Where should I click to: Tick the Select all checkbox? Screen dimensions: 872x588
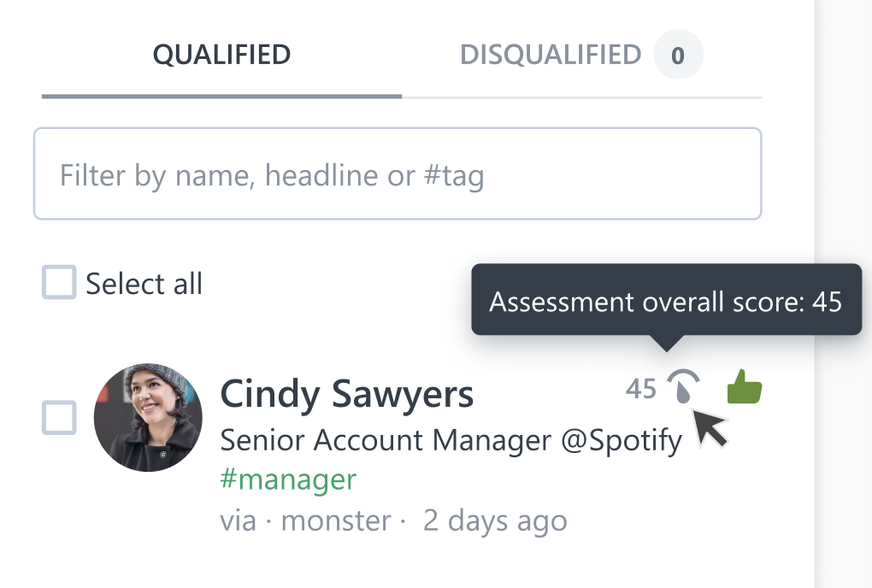[59, 282]
